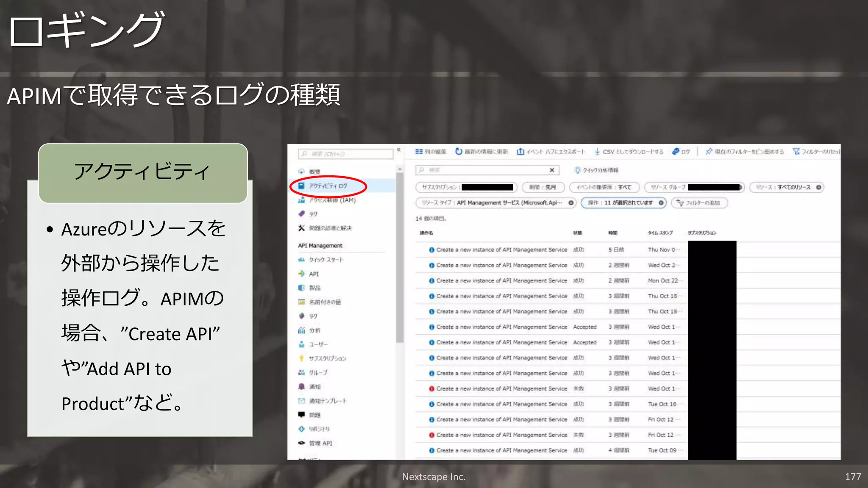Open サブスクリプション key icon in sidebar
868x488 pixels.
[301, 358]
